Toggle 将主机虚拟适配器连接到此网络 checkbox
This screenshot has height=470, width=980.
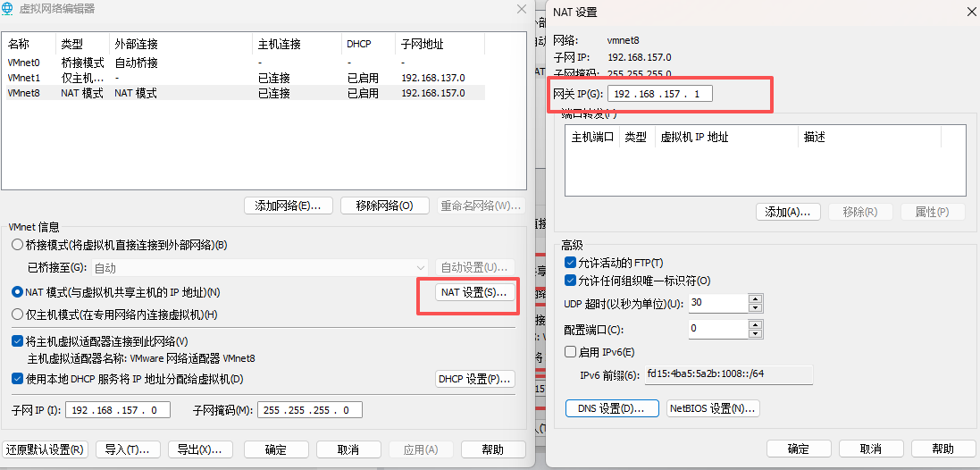coord(17,341)
